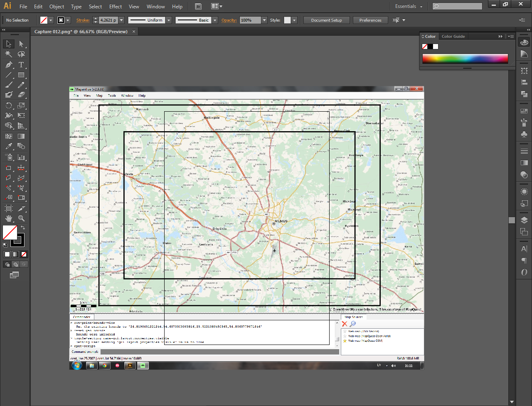Select the Magic Wand tool
Image resolution: width=532 pixels, height=406 pixels.
tap(8, 54)
